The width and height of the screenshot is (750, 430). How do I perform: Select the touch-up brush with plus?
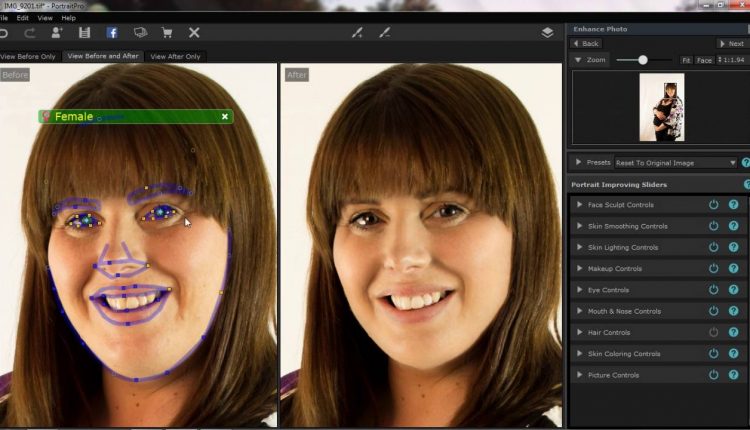point(357,33)
